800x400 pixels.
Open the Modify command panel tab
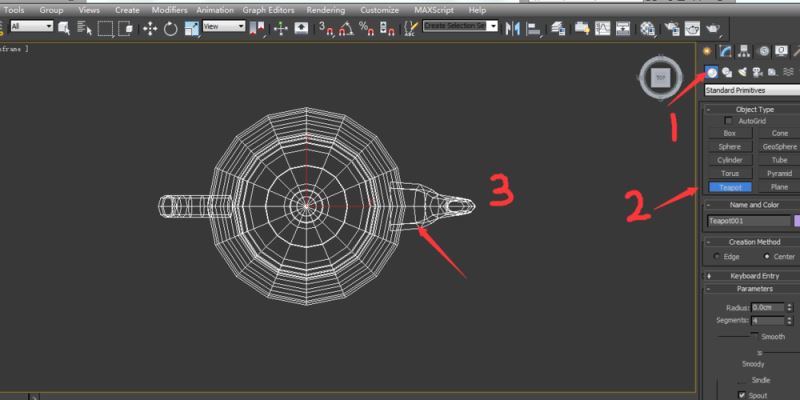(725, 51)
